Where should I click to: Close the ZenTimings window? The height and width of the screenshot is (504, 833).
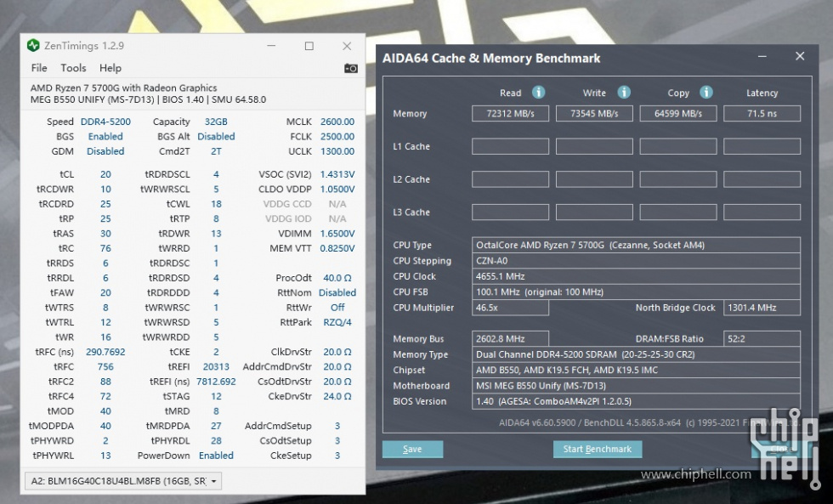(347, 46)
